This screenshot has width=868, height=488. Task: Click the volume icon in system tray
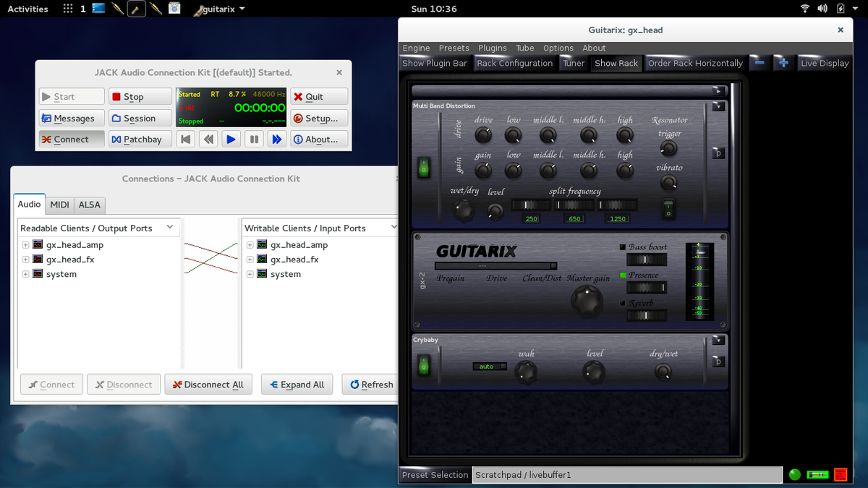click(x=822, y=9)
